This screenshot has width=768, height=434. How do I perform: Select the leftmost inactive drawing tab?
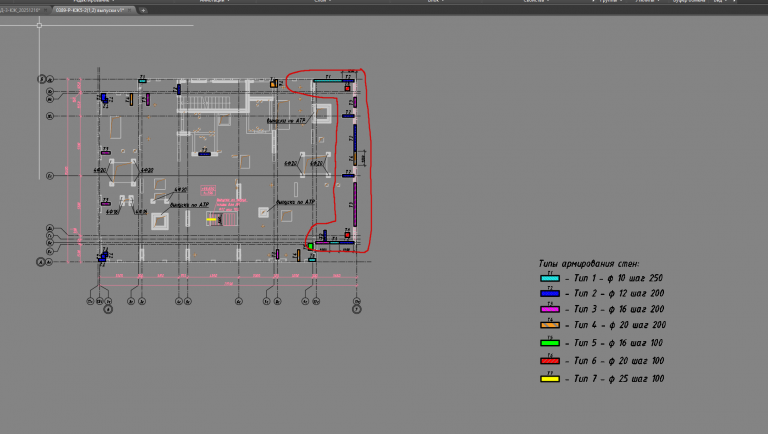point(22,9)
